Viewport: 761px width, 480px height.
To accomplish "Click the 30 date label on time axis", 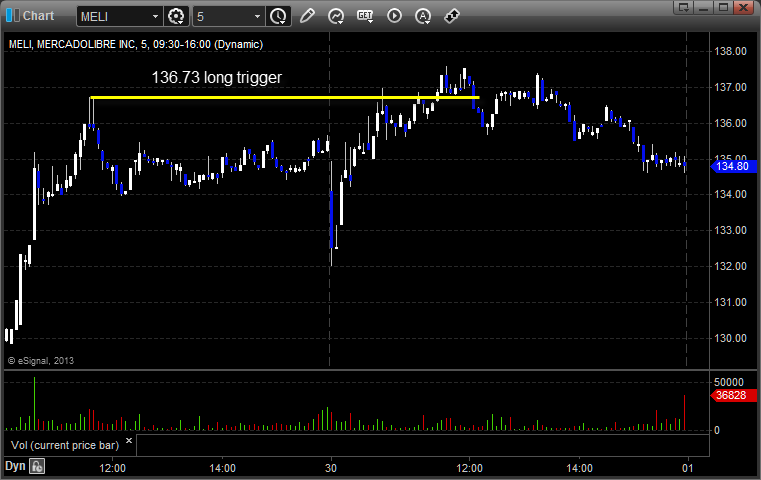I will coord(331,468).
